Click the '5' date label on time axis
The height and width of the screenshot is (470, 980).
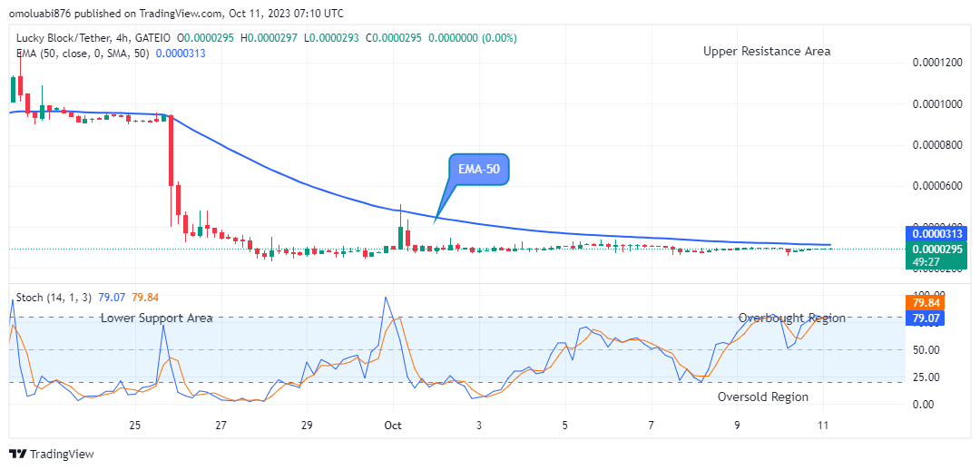point(565,426)
